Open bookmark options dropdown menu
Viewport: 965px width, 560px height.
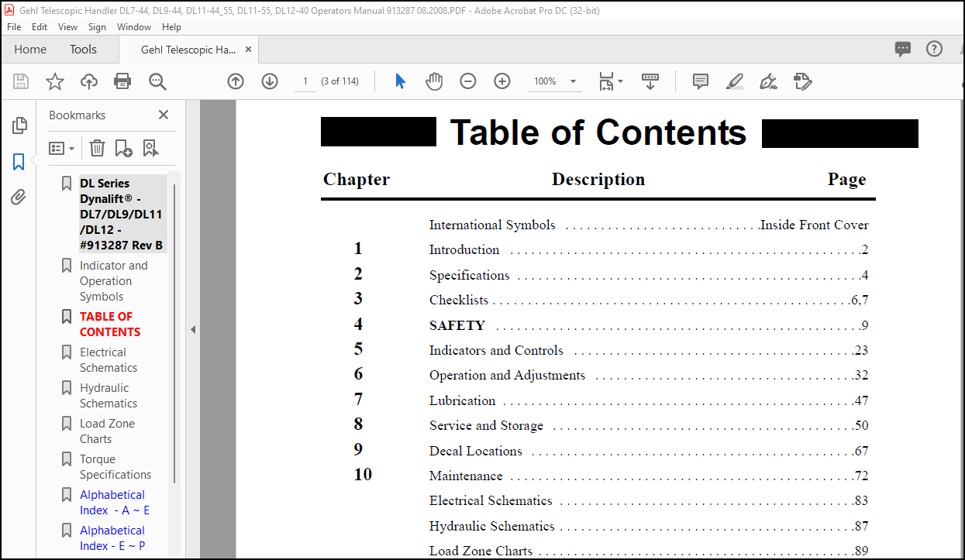click(x=61, y=148)
